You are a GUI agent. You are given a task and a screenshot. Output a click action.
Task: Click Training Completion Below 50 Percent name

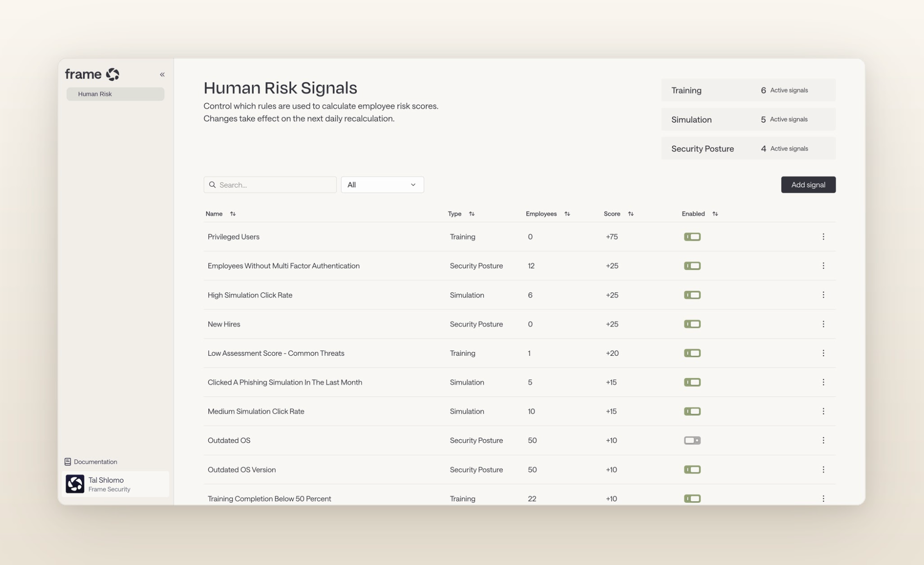pos(269,499)
